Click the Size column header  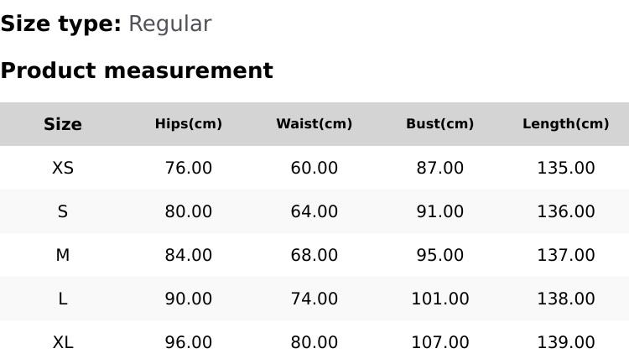click(x=63, y=124)
